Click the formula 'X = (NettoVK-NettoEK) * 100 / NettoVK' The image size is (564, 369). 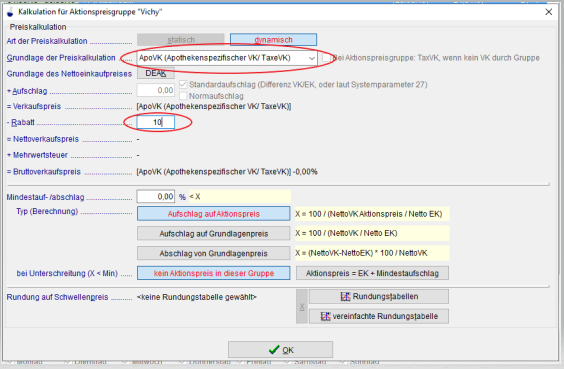[x=361, y=253]
